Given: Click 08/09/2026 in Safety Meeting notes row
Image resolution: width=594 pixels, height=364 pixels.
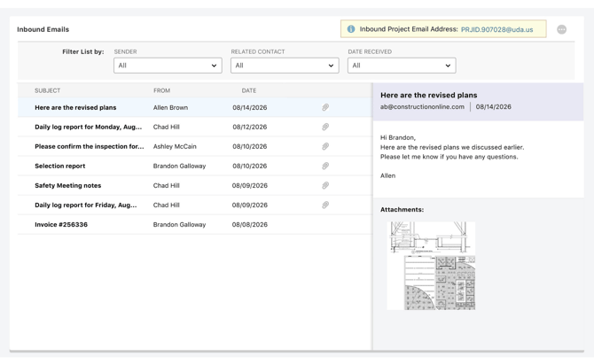Looking at the screenshot, I should tap(250, 185).
